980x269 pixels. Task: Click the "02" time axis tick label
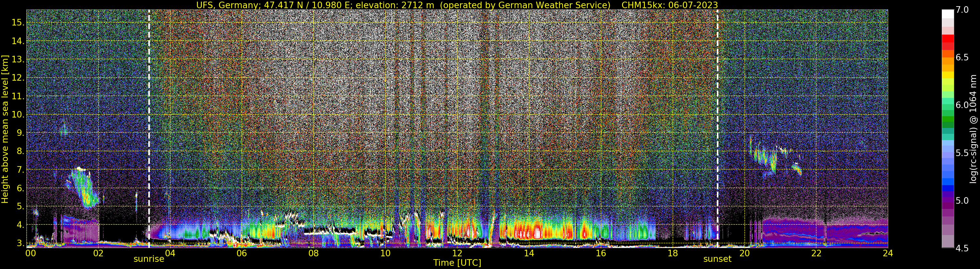pyautogui.click(x=99, y=253)
